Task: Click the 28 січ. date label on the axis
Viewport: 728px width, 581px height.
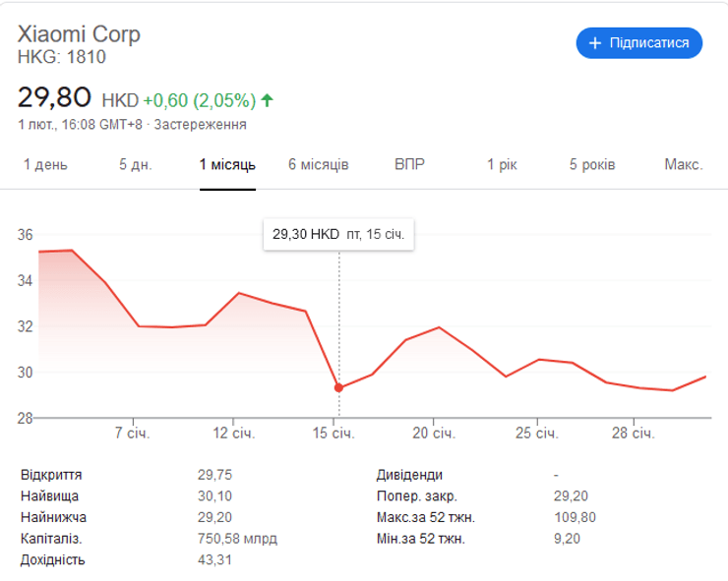Action: click(x=633, y=434)
